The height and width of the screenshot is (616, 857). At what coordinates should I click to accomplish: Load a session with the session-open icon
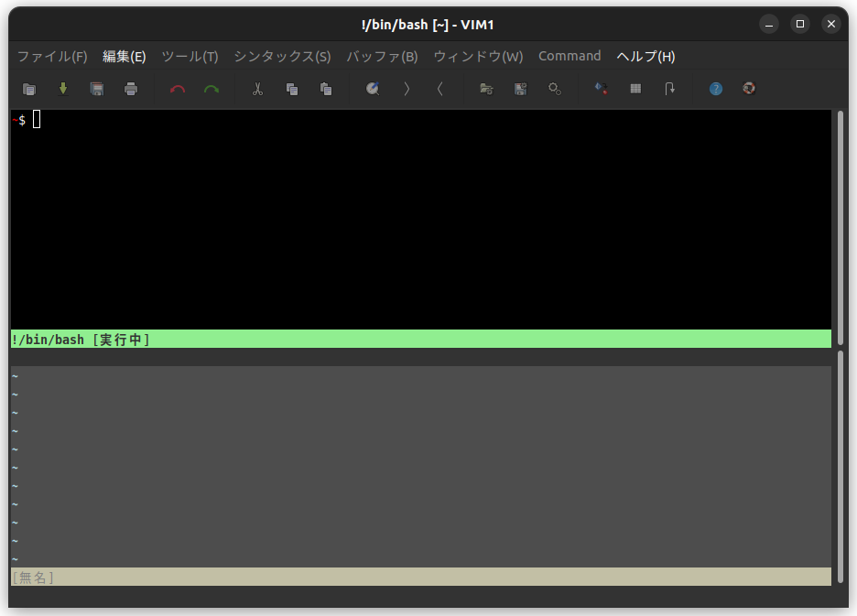486,89
